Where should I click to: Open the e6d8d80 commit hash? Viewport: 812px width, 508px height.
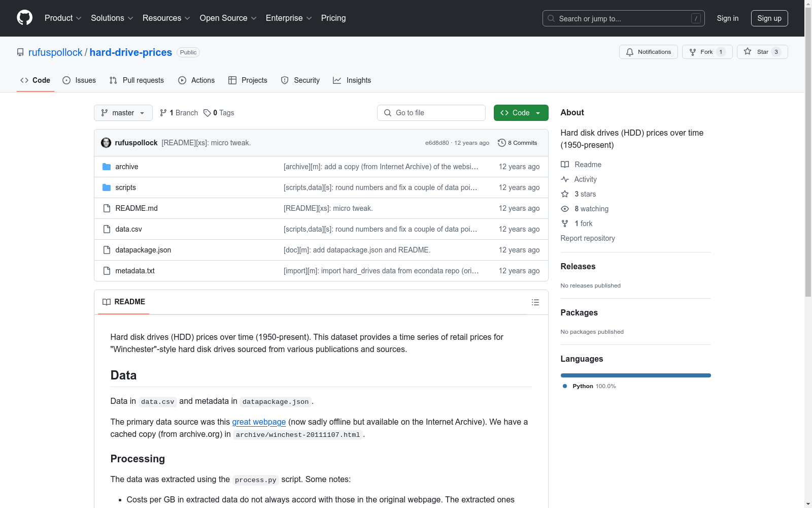[x=437, y=143]
